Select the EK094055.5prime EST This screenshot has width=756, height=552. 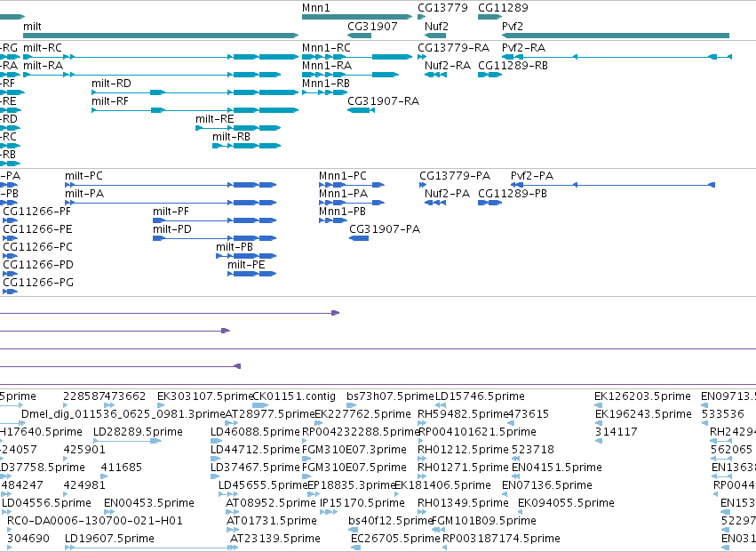point(566,503)
